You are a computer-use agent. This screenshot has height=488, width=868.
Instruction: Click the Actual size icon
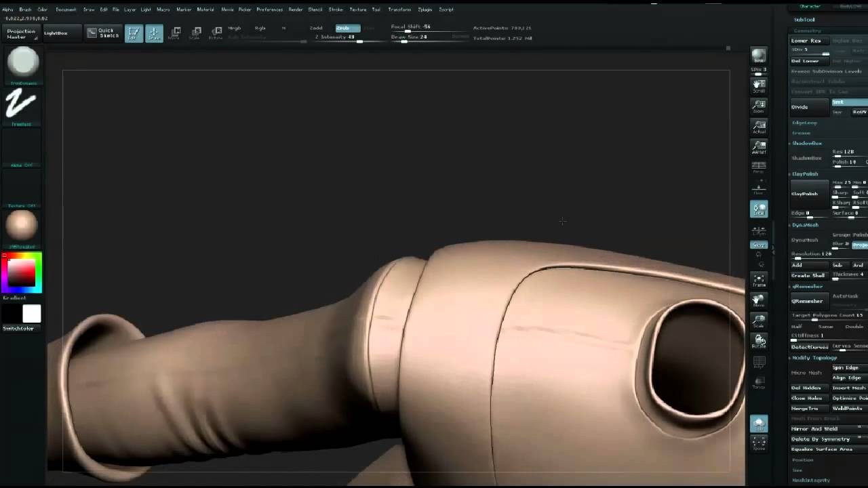pyautogui.click(x=759, y=126)
